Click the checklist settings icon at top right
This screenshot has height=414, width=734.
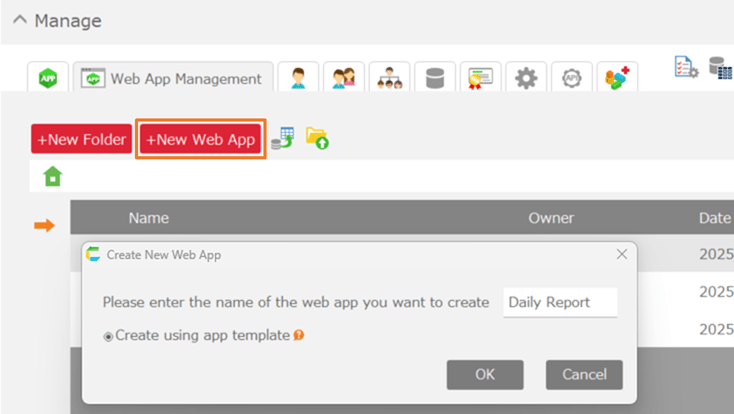click(x=686, y=67)
